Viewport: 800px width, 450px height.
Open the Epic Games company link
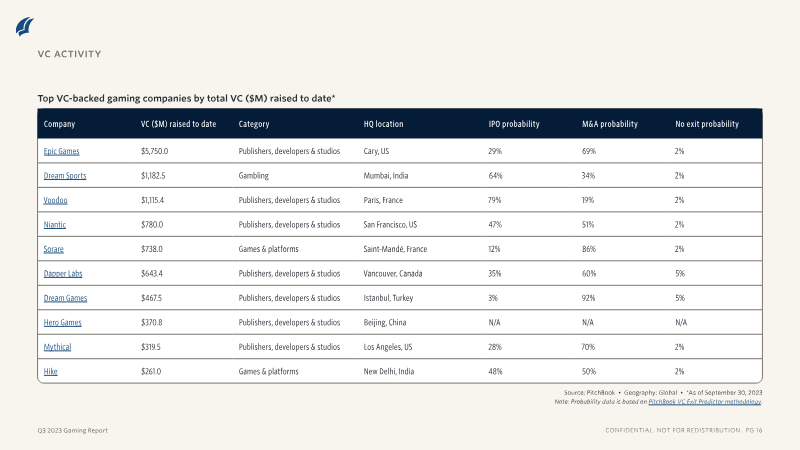[x=61, y=151]
